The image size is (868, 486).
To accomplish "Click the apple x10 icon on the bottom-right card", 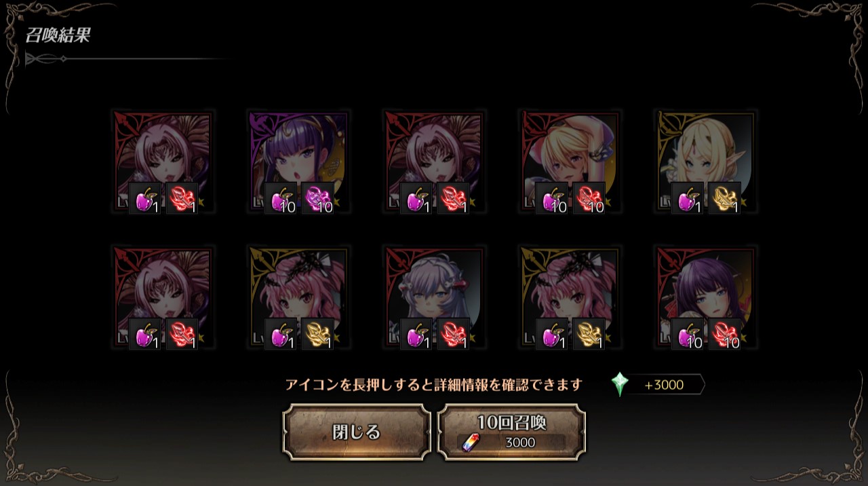I will pyautogui.click(x=688, y=334).
